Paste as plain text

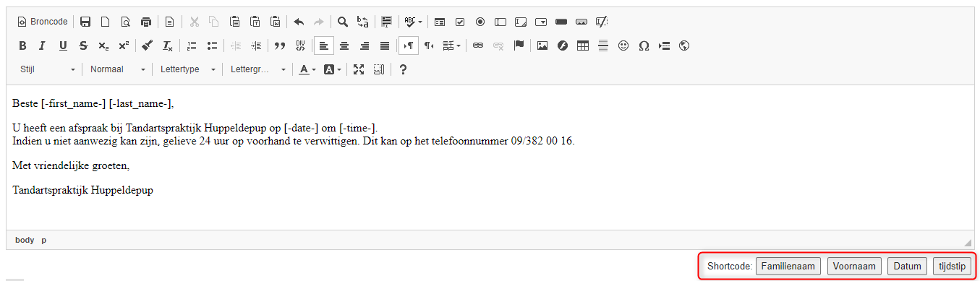255,22
